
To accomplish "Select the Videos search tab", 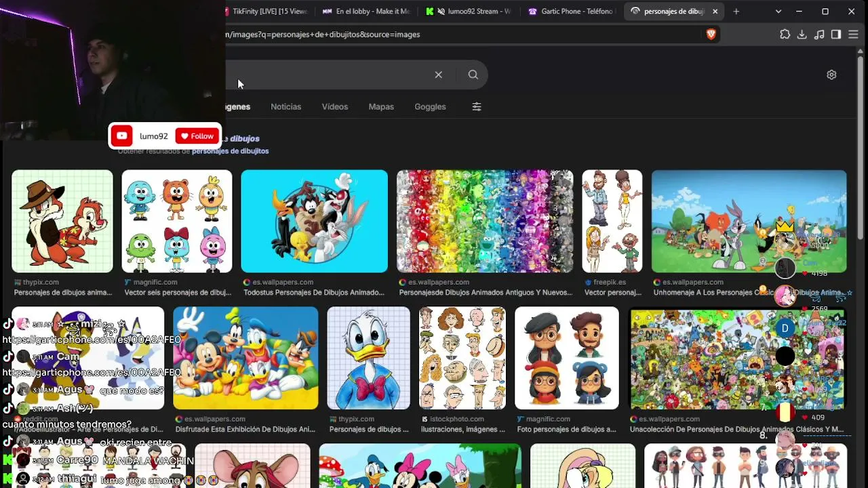I will [x=335, y=106].
